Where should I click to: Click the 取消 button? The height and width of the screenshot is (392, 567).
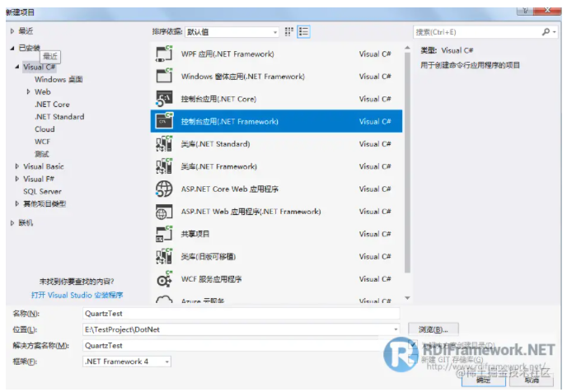coord(532,380)
